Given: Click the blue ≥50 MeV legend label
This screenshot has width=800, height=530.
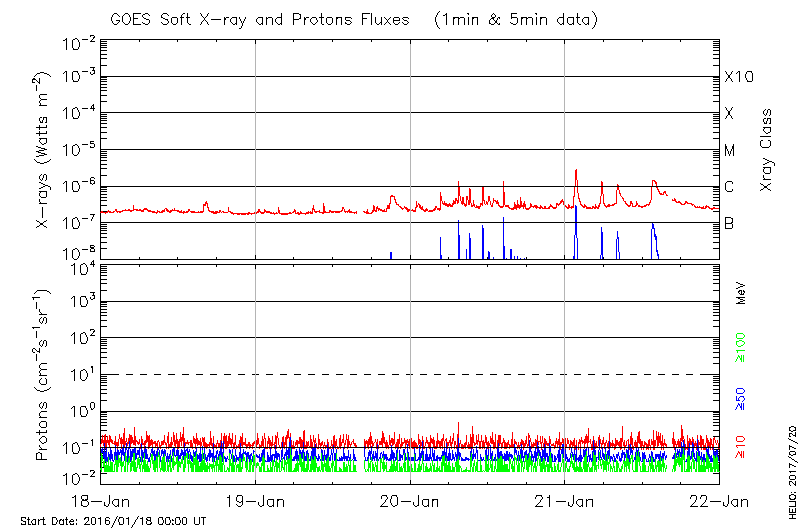Looking at the screenshot, I should [x=741, y=398].
